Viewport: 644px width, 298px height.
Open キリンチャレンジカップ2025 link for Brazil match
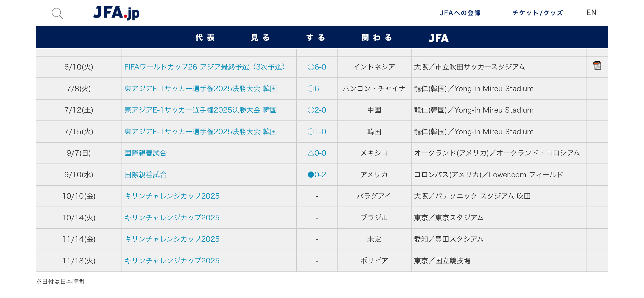tap(172, 218)
